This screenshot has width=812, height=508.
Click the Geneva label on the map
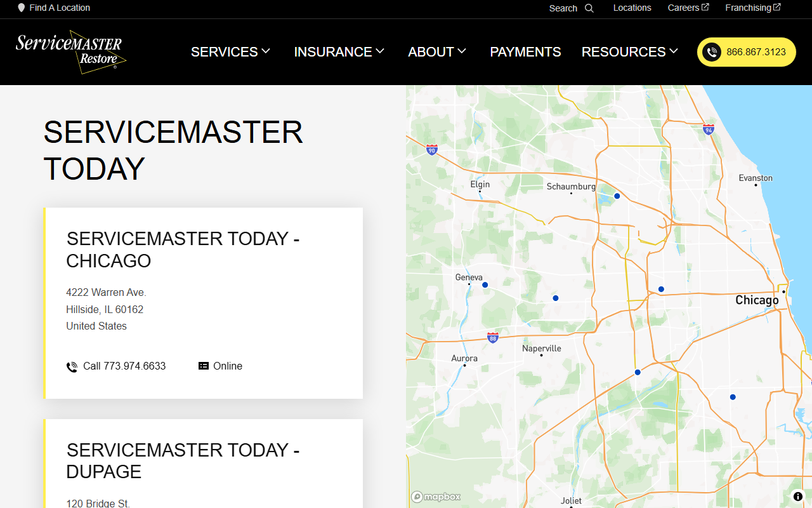pos(469,277)
